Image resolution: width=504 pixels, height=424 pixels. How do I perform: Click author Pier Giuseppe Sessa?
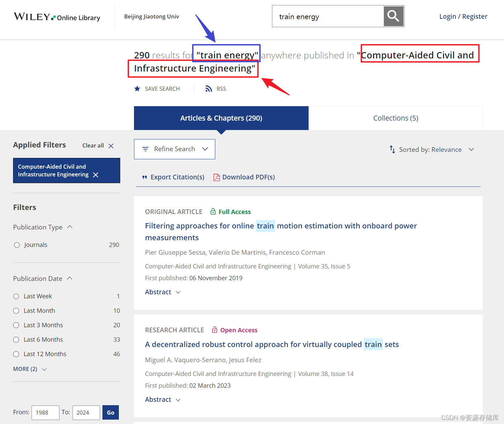tap(175, 252)
